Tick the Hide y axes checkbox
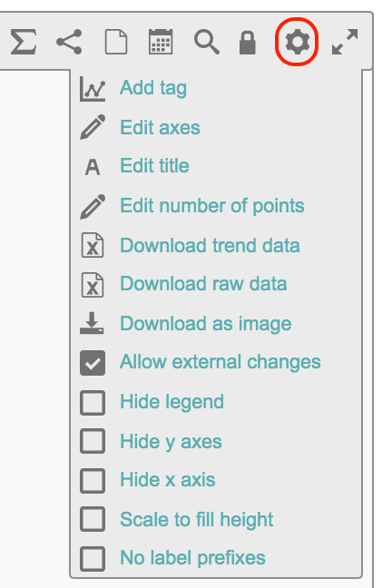 93,441
